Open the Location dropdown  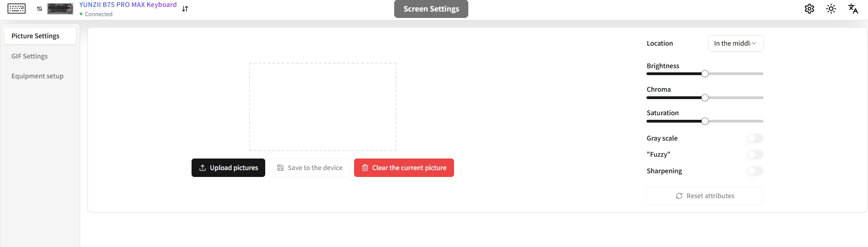[x=735, y=43]
